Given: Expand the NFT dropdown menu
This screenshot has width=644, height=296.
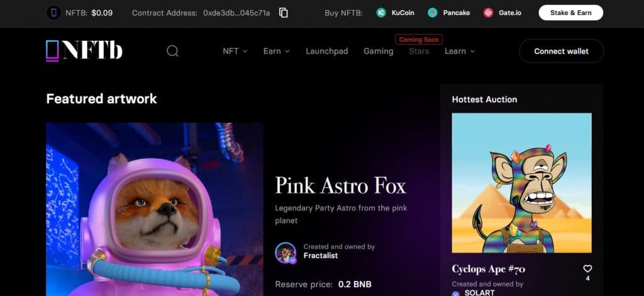Looking at the screenshot, I should click(235, 51).
